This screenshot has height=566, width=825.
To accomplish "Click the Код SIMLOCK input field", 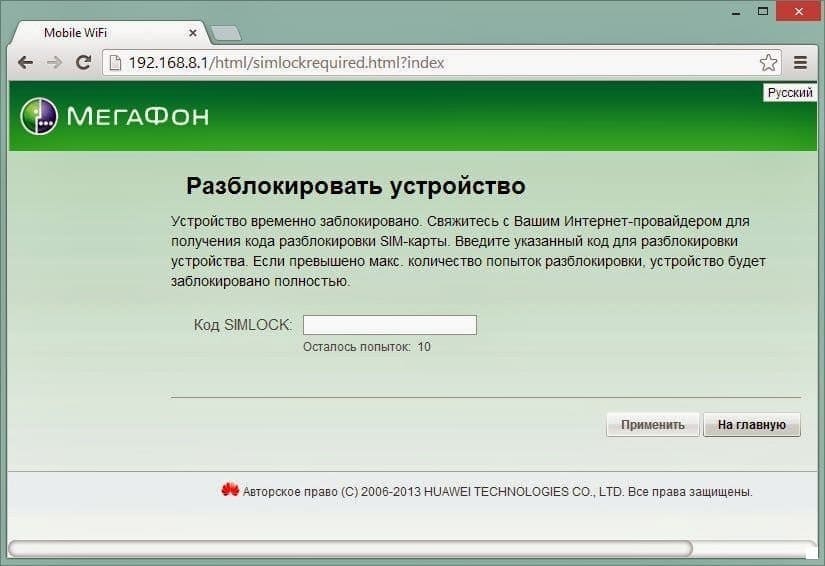I will 390,325.
